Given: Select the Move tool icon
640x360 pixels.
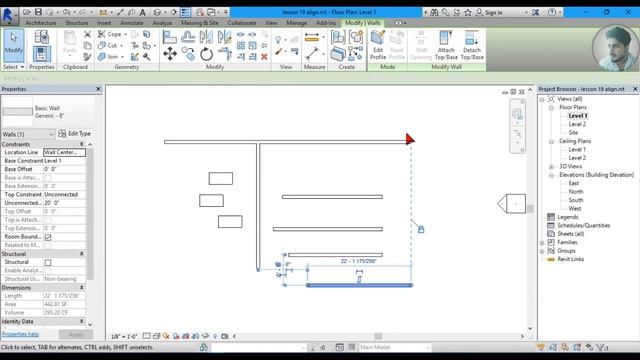Looking at the screenshot, I should pyautogui.click(x=170, y=53).
